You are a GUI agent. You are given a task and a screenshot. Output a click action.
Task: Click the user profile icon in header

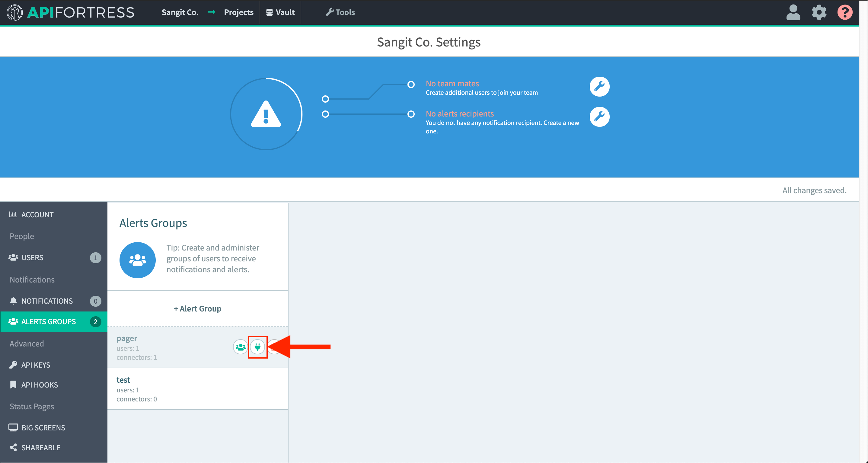tap(793, 12)
